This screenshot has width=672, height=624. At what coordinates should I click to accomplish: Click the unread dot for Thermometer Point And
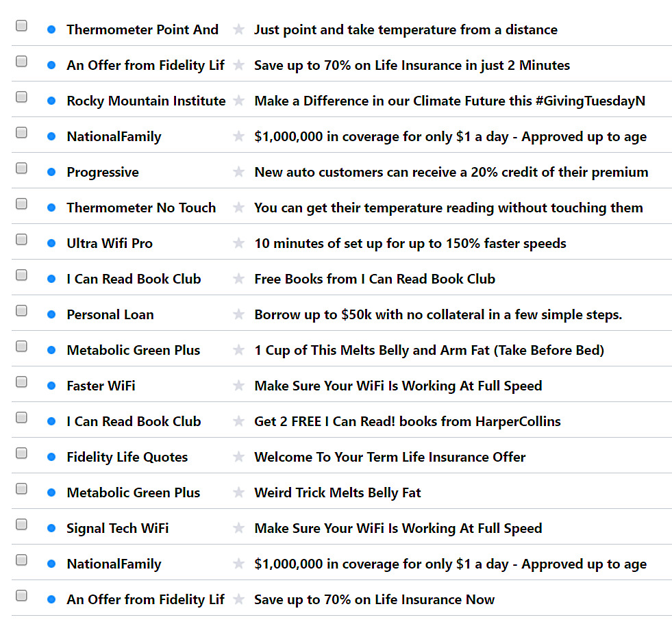tap(51, 29)
